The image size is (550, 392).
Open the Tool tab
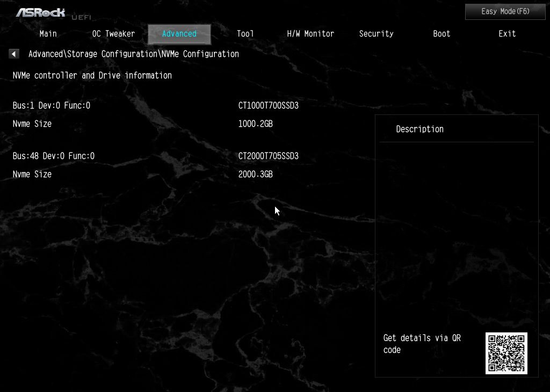click(245, 34)
